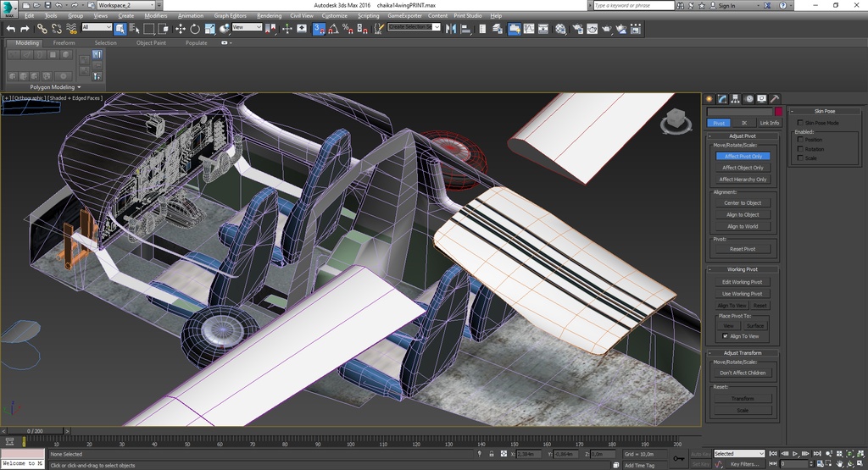Open the Graph Editors menu
This screenshot has height=470, width=868.
[231, 16]
